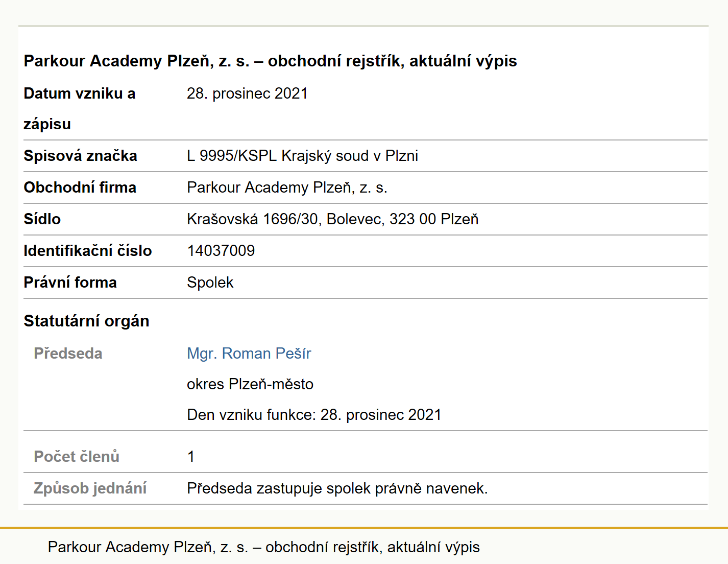Click the Předseda label
The image size is (728, 564).
click(68, 354)
